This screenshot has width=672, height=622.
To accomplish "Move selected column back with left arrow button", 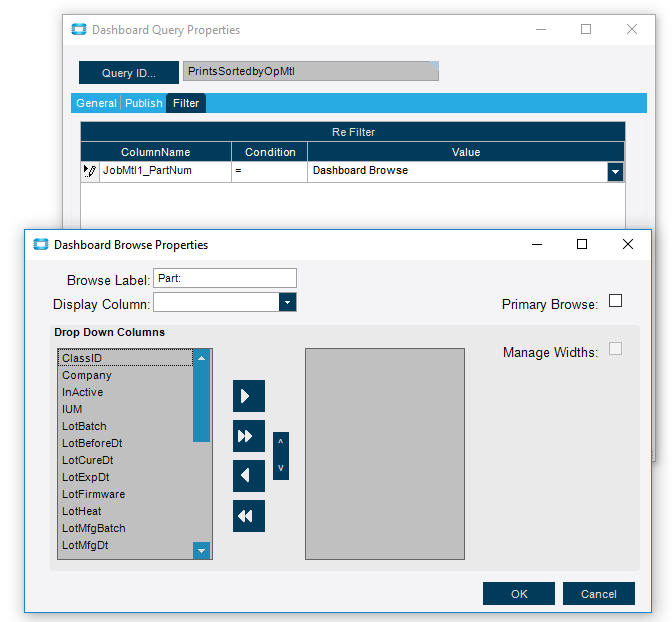I will (249, 476).
